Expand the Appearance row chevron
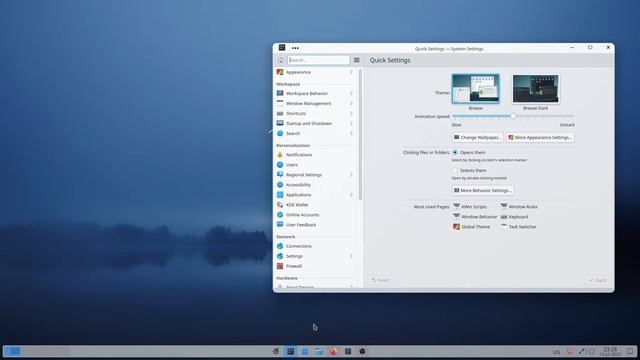This screenshot has height=360, width=640. pos(351,72)
